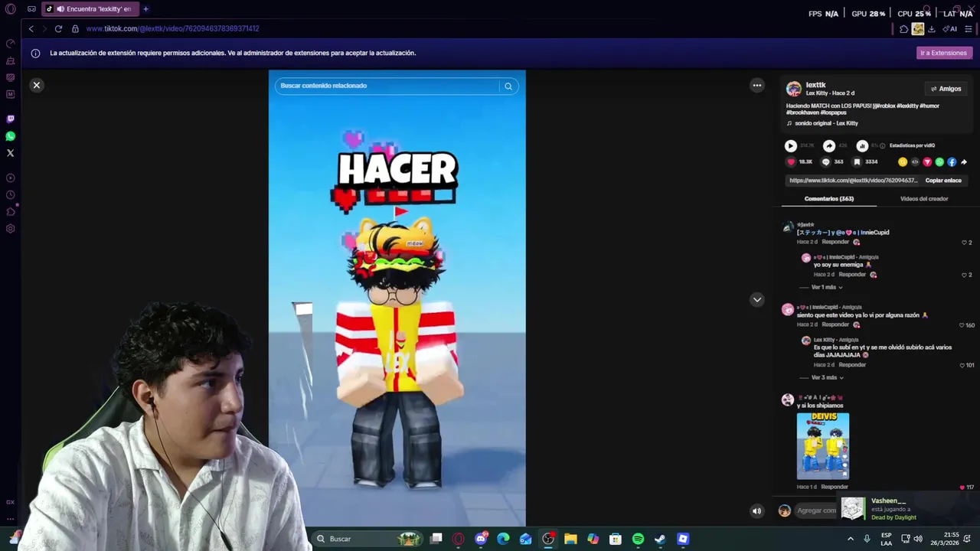Viewport: 980px width, 551px height.
Task: Open the X panel in the Opera sidebar
Action: pyautogui.click(x=10, y=153)
